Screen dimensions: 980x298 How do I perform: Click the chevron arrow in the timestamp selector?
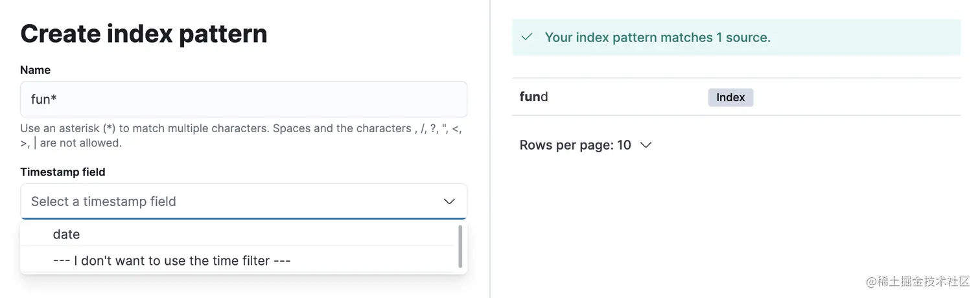coord(449,201)
